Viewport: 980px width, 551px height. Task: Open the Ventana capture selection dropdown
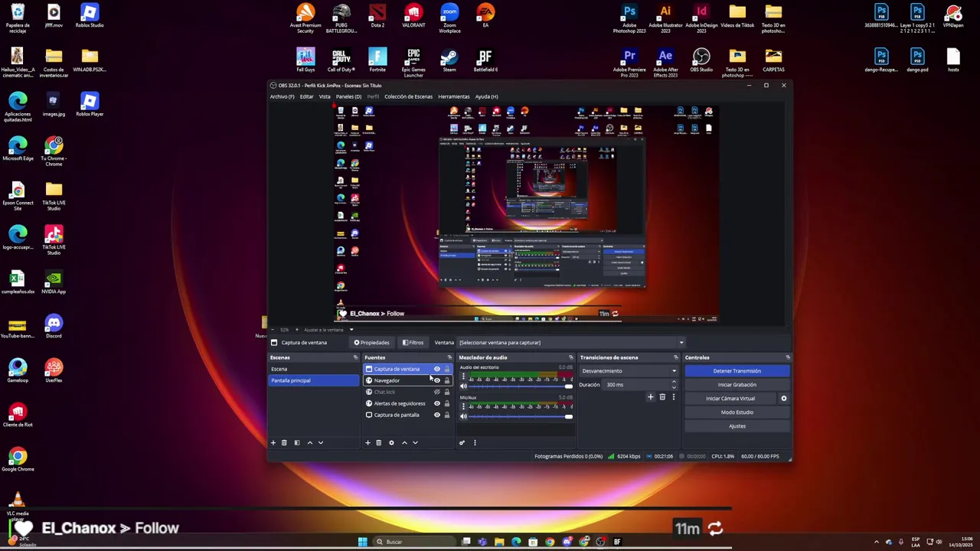click(x=571, y=343)
